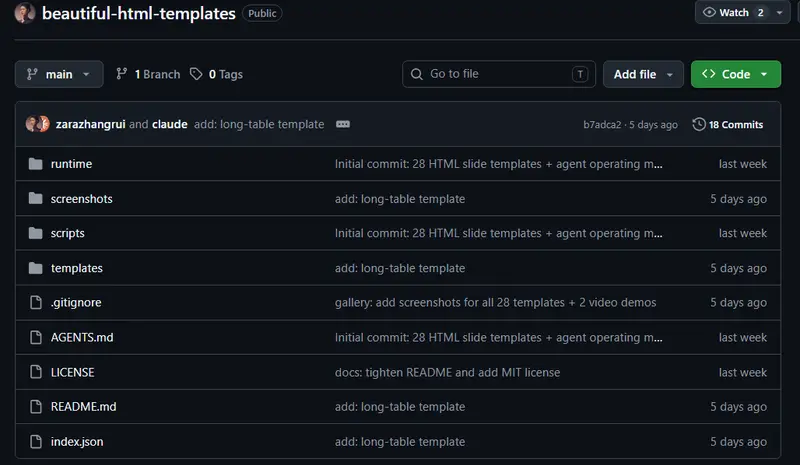
Task: Click the AGENTS.md file icon
Action: [x=36, y=337]
